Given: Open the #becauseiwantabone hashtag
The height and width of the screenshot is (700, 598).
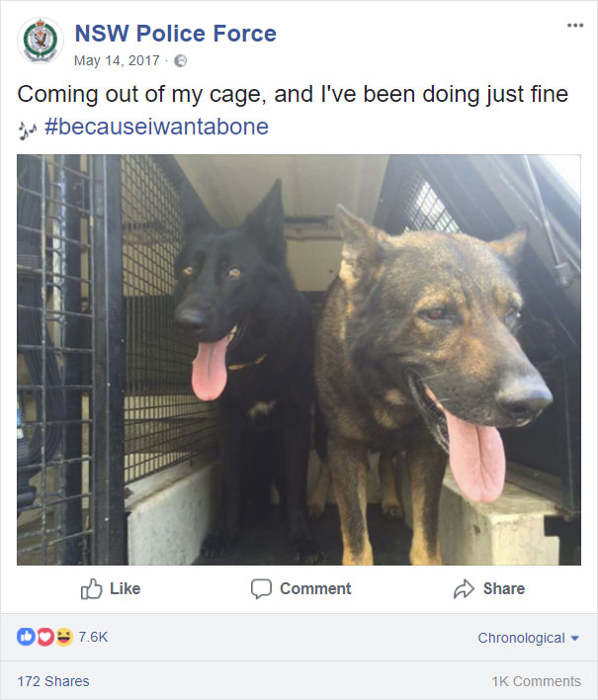Looking at the screenshot, I should (156, 127).
